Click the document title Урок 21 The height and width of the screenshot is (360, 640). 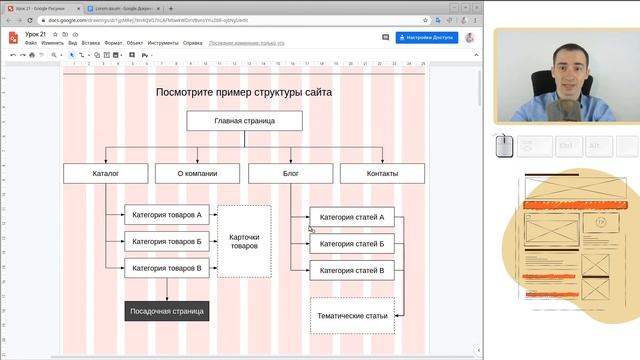36,34
